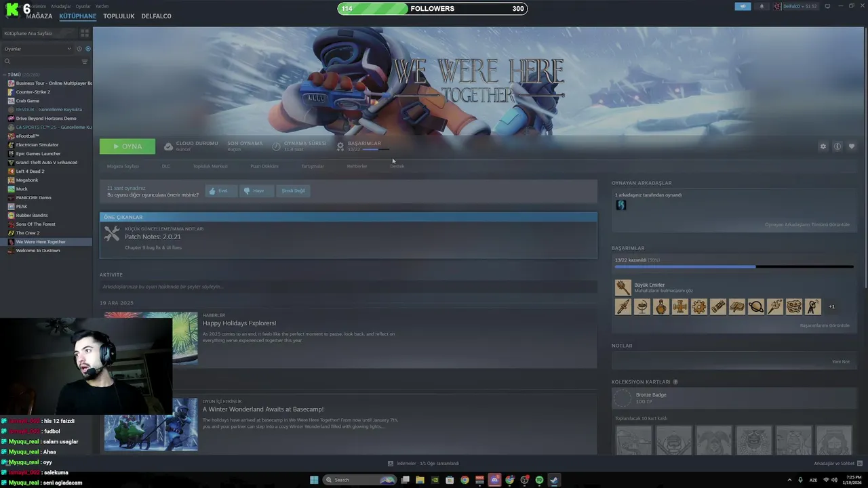Click the Koleksiyon Kartları help icon
This screenshot has width=868, height=488.
[675, 382]
